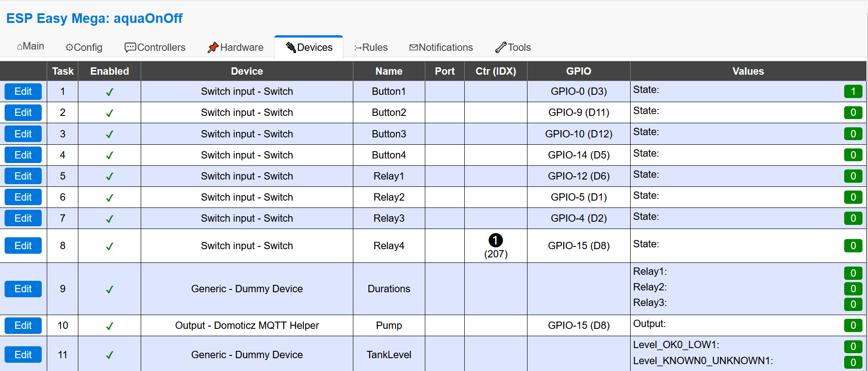This screenshot has width=868, height=371.
Task: Click GPIO-9 (D11) cell
Action: pos(579,113)
